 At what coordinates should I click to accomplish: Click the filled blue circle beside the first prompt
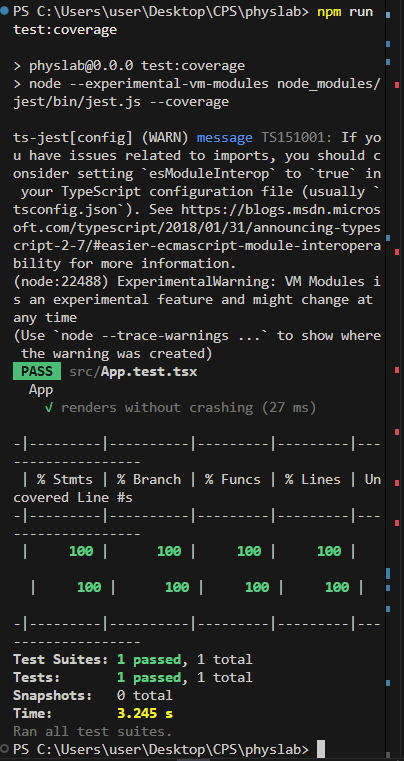(5, 11)
